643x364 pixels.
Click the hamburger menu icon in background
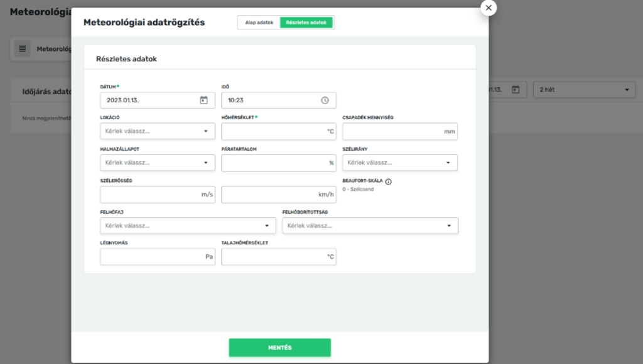click(x=23, y=48)
